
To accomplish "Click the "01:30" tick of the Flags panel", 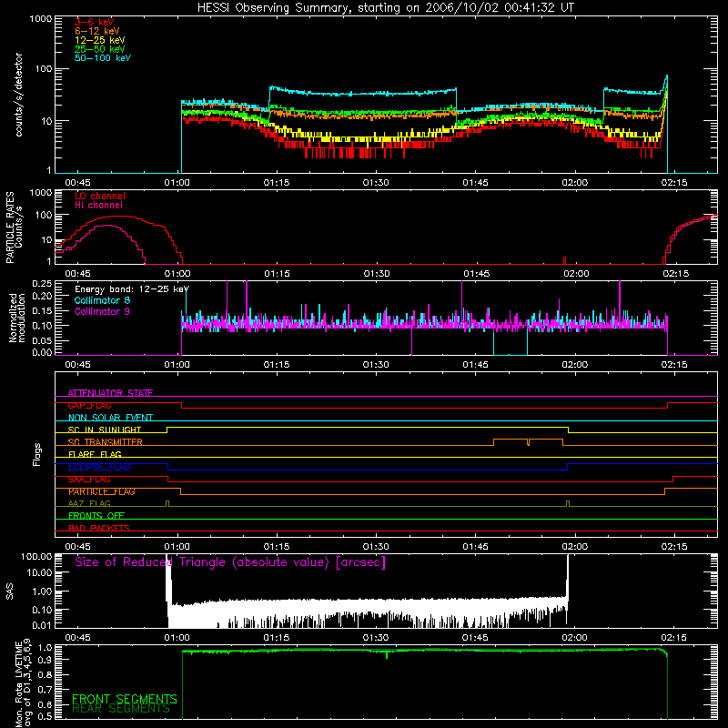I will [376, 547].
